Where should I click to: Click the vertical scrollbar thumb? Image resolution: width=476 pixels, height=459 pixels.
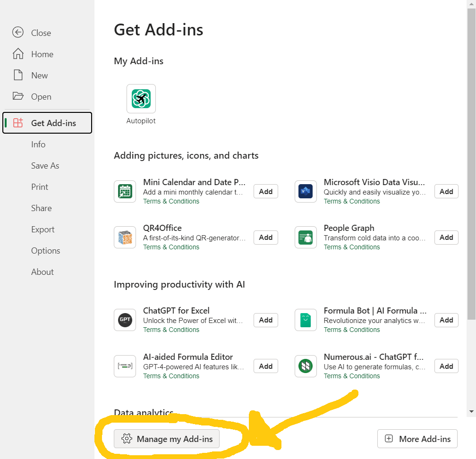pos(471,164)
